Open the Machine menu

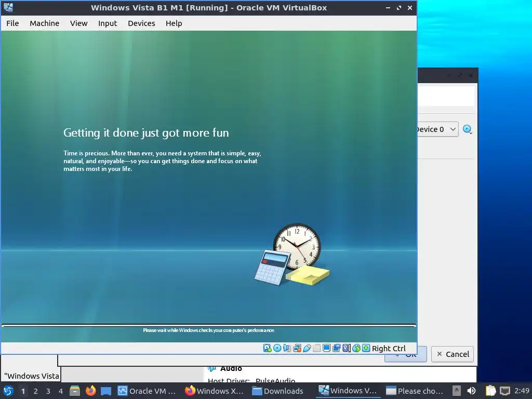click(45, 23)
